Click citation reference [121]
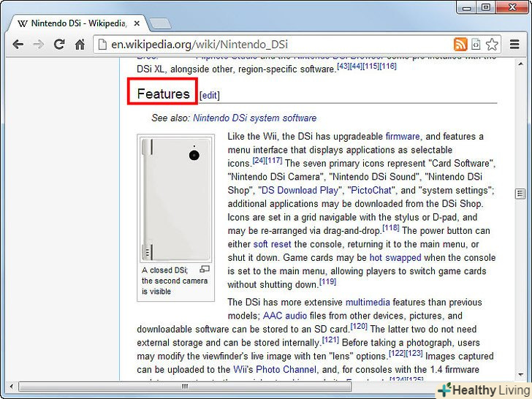Image resolution: width=532 pixels, height=399 pixels. click(x=330, y=340)
